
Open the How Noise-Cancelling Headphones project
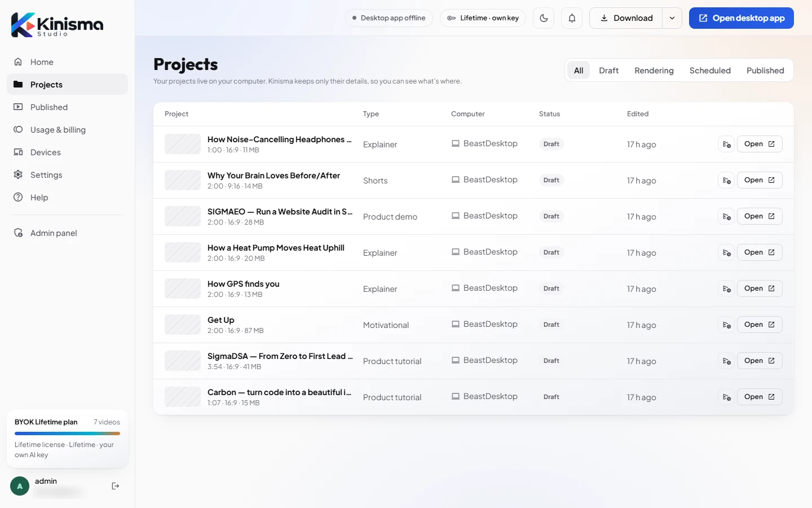click(x=760, y=144)
